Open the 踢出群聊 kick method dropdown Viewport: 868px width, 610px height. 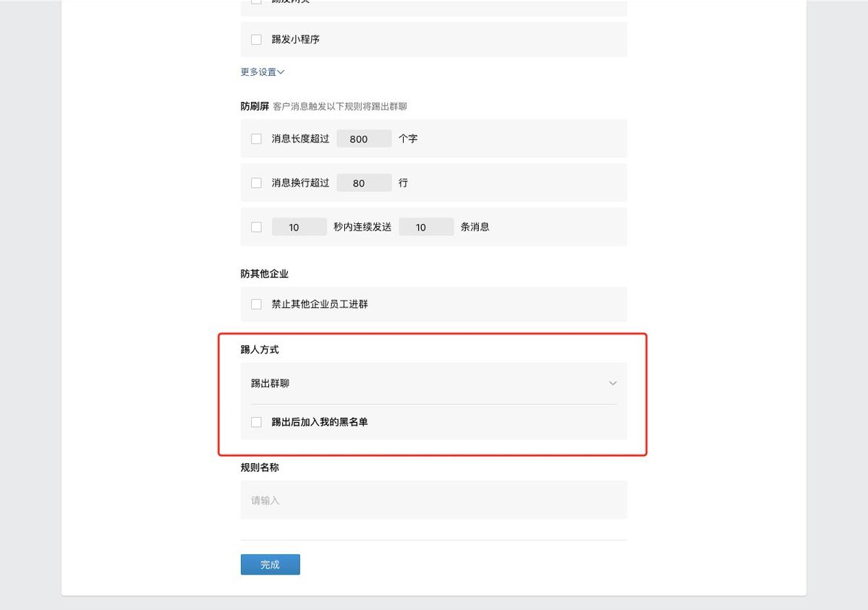click(x=434, y=383)
